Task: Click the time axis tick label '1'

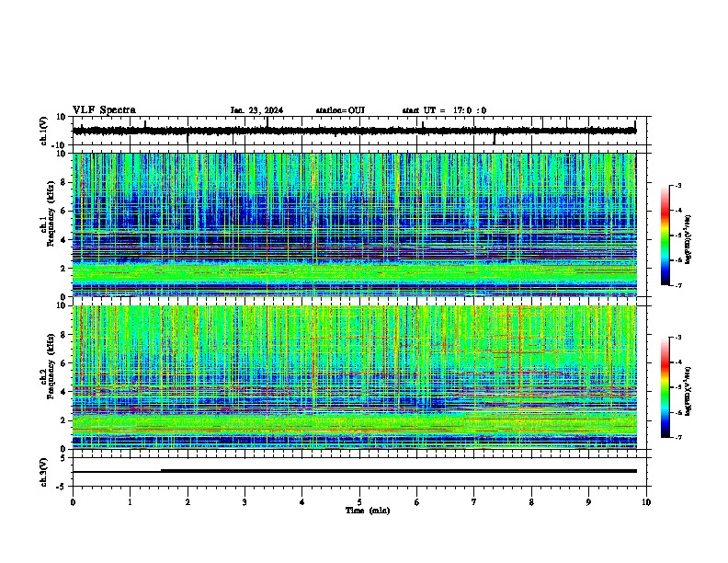Action: coord(130,502)
